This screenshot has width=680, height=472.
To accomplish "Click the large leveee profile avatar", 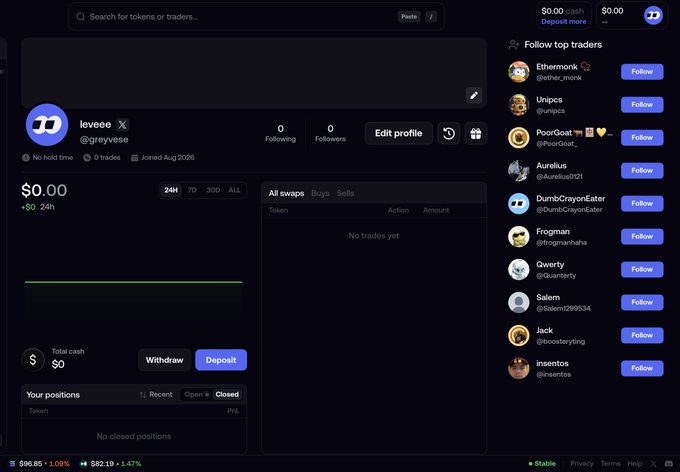I will click(47, 125).
